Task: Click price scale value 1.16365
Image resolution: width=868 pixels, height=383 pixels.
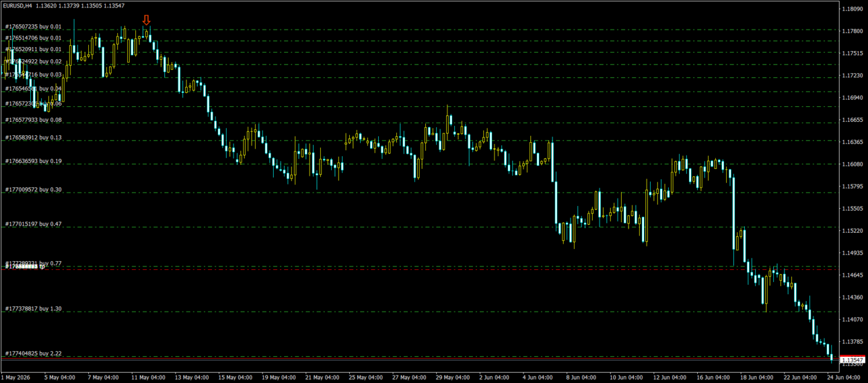Action: coord(853,142)
